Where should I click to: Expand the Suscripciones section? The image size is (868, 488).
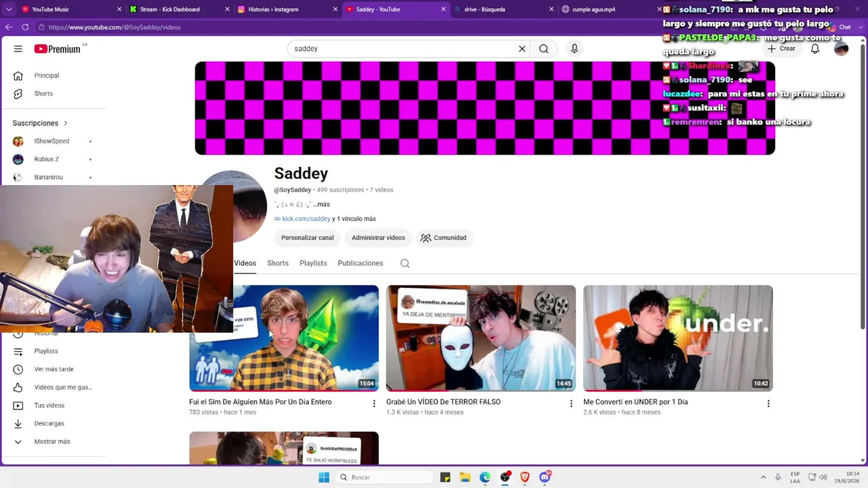click(41, 123)
